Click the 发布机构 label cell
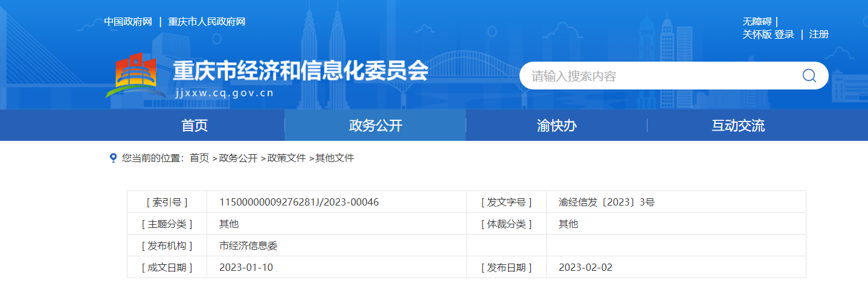The height and width of the screenshot is (295, 868). coord(167,245)
